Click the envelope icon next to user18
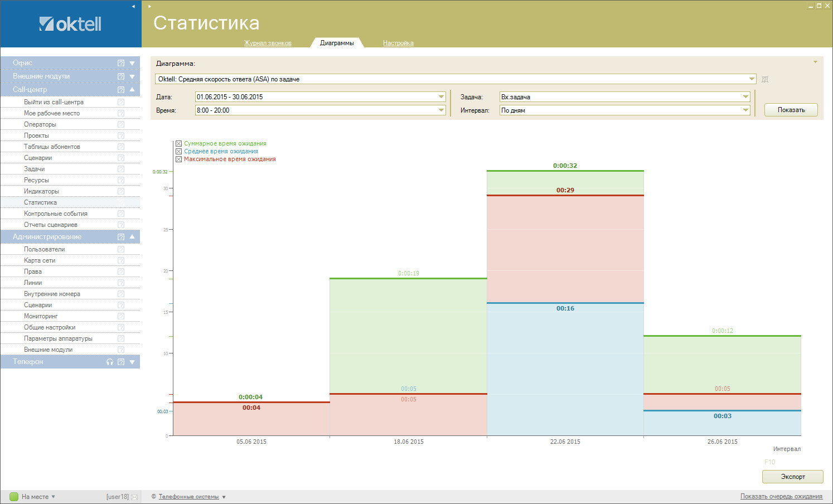833x504 pixels. [x=134, y=497]
